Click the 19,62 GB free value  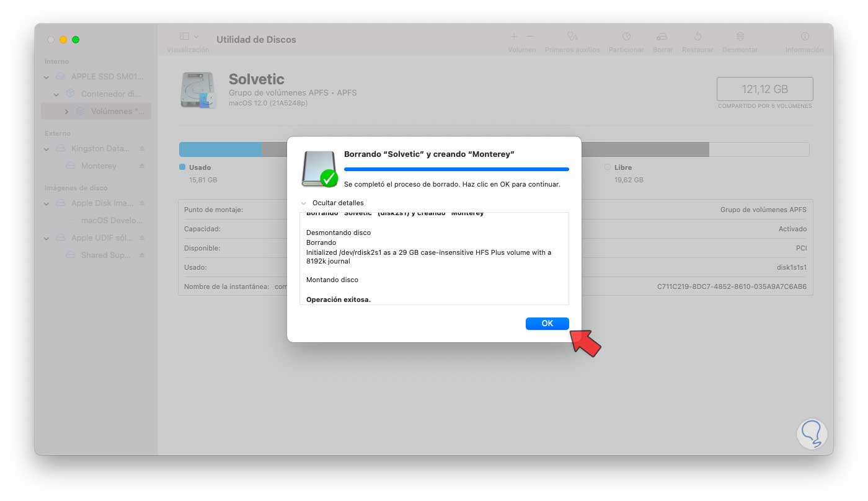629,180
